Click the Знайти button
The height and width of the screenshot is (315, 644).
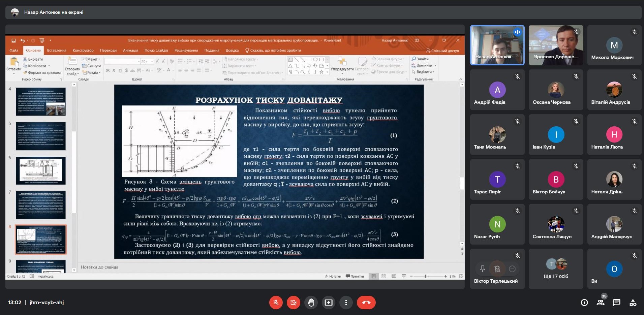pyautogui.click(x=420, y=59)
